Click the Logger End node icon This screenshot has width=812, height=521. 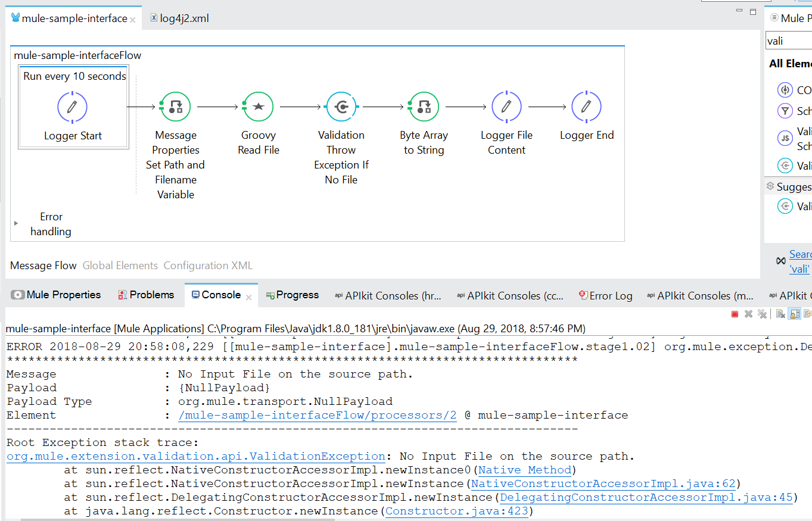586,107
